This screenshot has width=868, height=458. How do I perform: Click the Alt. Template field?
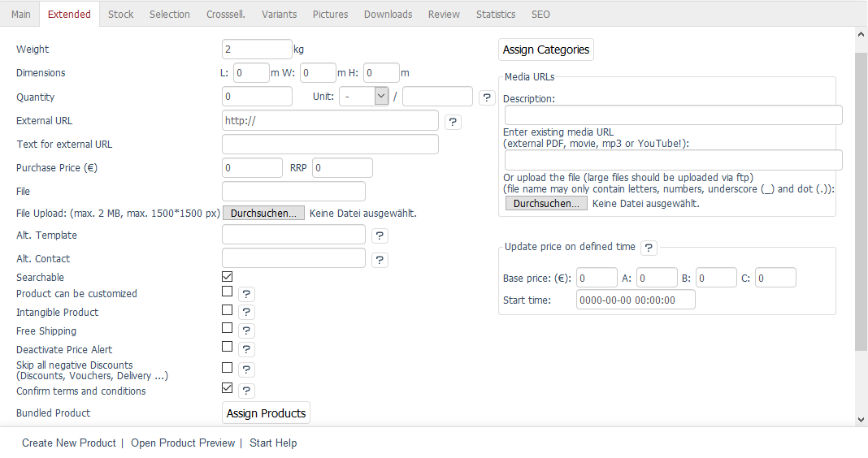pyautogui.click(x=294, y=235)
